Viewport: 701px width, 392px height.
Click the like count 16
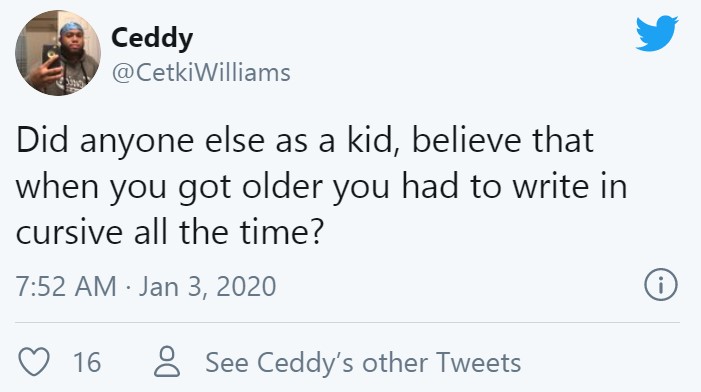(87, 362)
